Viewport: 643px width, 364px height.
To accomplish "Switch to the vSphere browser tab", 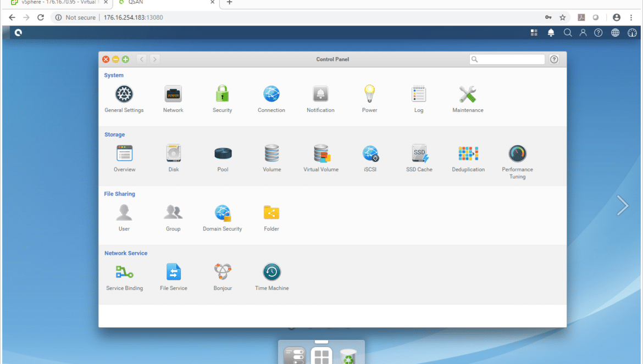I will point(60,3).
